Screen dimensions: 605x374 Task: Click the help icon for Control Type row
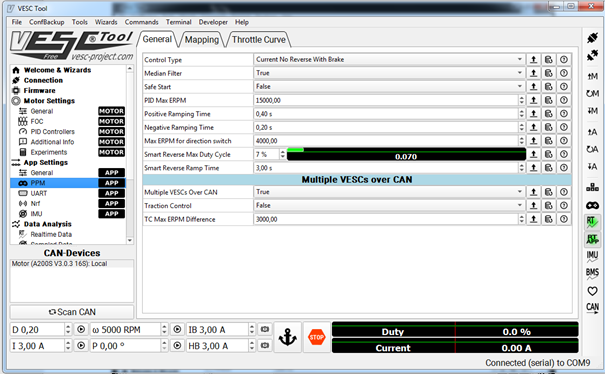564,59
